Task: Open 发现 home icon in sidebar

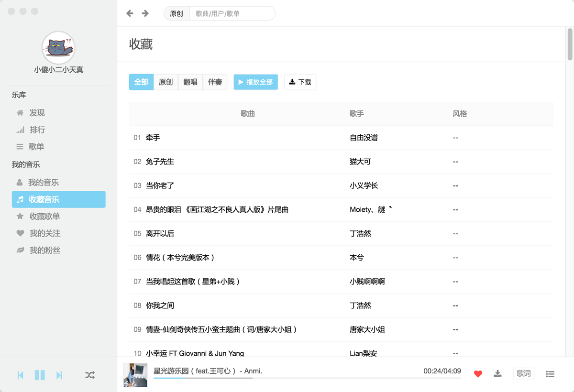Action: click(20, 113)
